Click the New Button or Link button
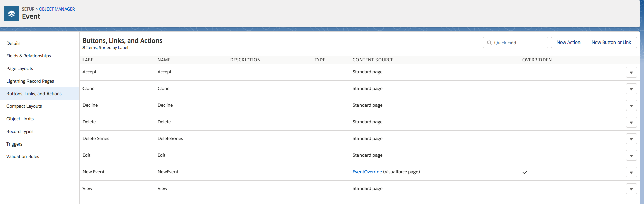This screenshot has width=644, height=204. point(611,42)
